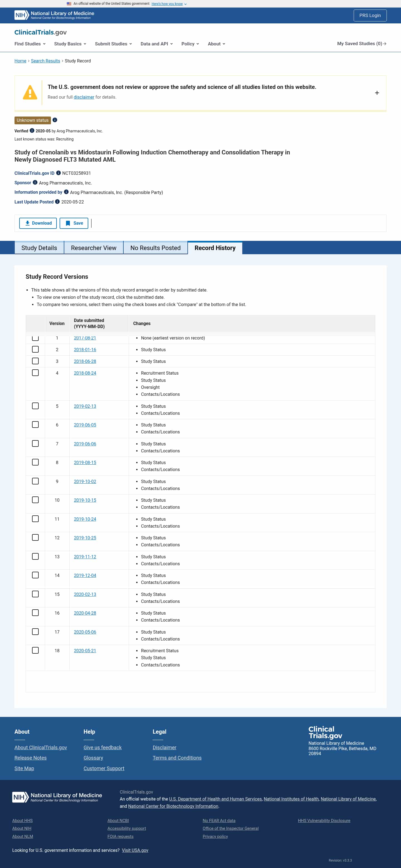Click the ClinicalTrials.gov site logo
The image size is (401, 868).
pos(40,32)
